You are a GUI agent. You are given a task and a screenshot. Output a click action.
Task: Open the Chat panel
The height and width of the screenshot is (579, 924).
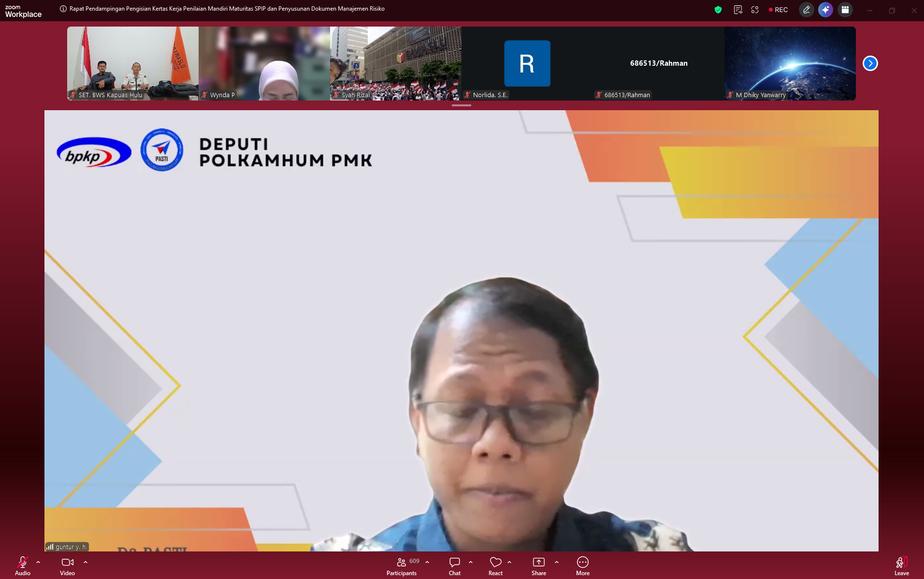455,565
